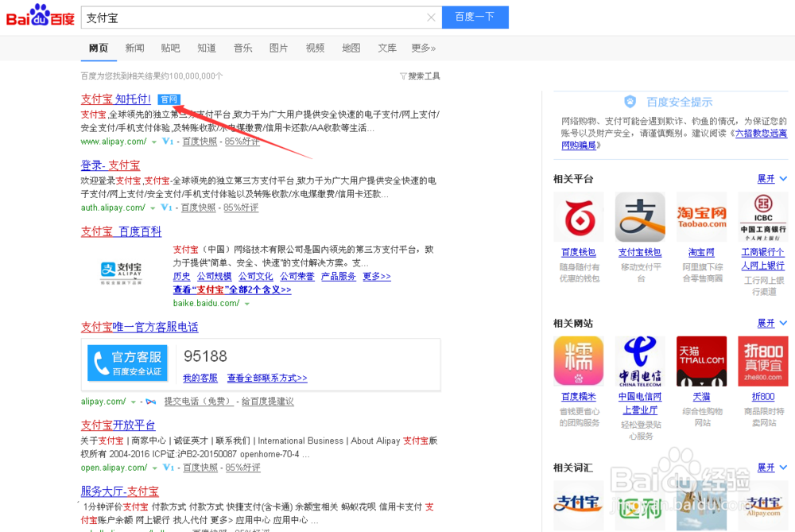Click the Baidu logo
This screenshot has width=795, height=532.
tap(40, 16)
